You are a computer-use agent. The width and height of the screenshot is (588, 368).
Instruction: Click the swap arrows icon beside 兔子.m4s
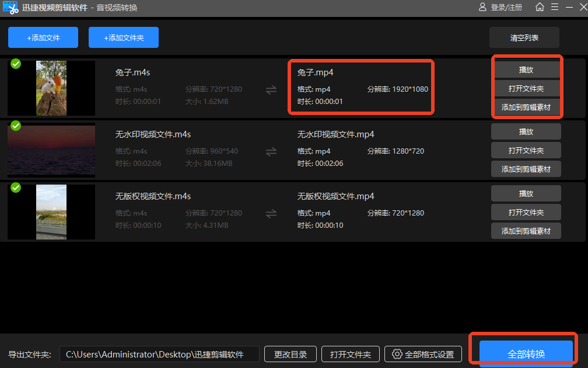click(271, 89)
